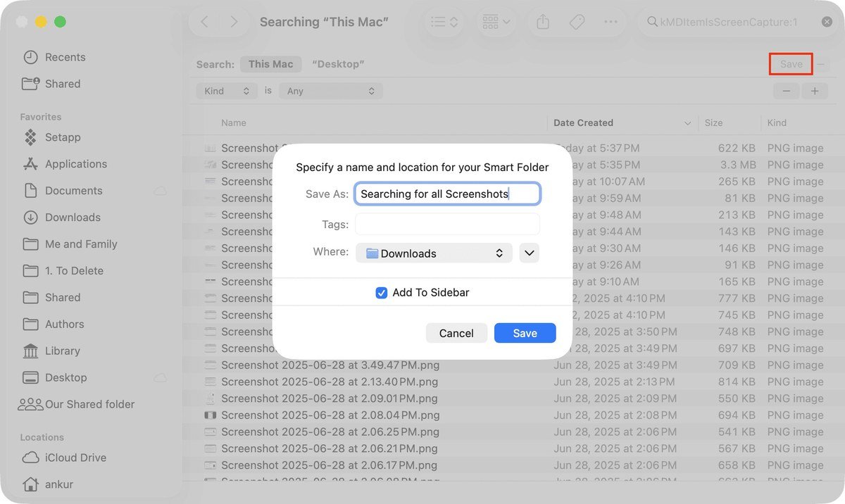Expand the save dialog with chevron button

(x=529, y=253)
